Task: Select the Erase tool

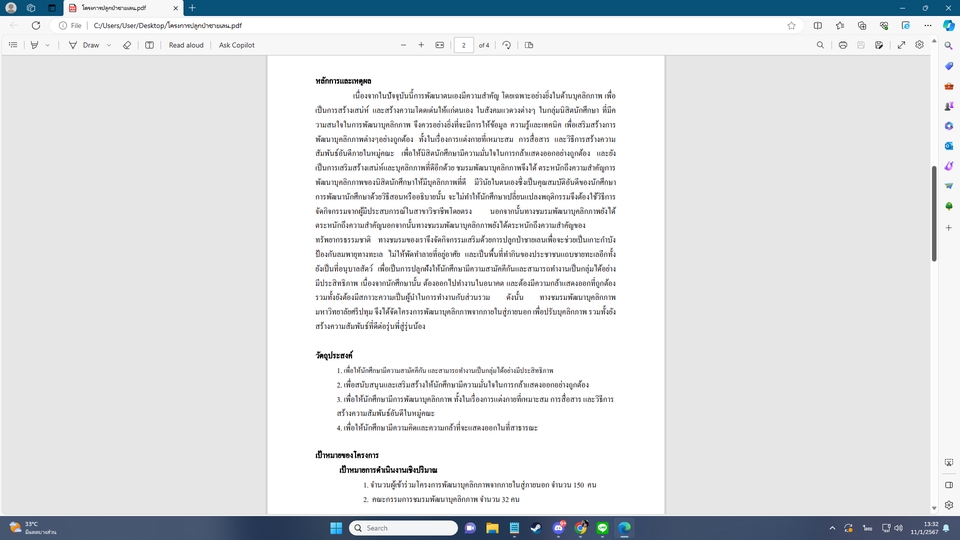Action: (x=127, y=45)
